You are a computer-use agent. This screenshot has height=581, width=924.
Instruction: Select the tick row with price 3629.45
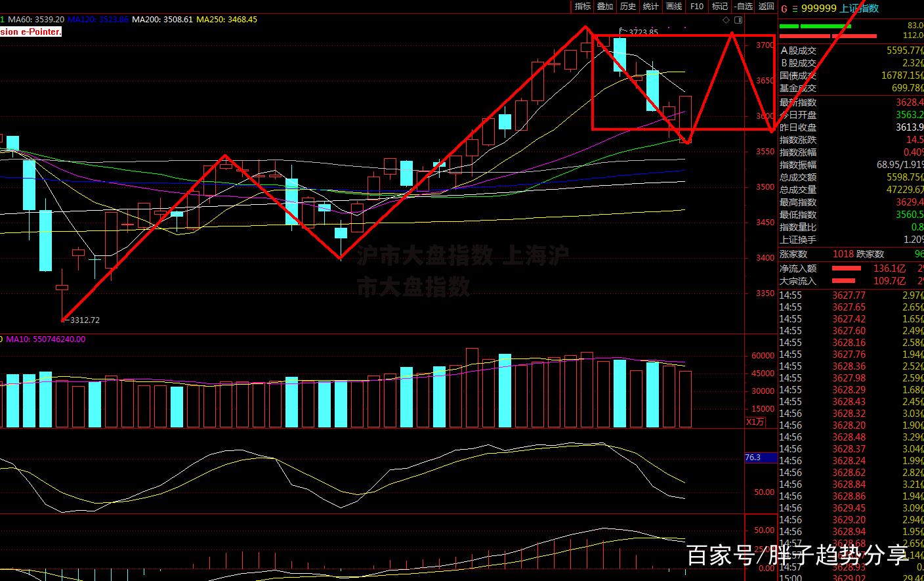[x=851, y=508]
